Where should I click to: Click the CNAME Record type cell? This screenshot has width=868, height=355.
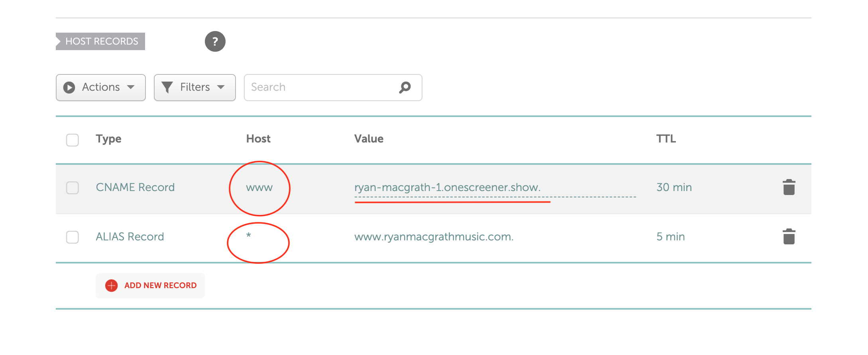135,187
